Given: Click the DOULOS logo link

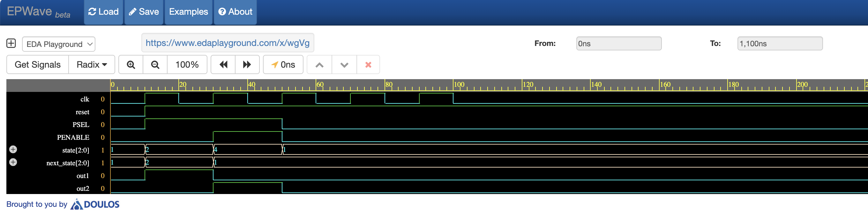Looking at the screenshot, I should [x=95, y=205].
